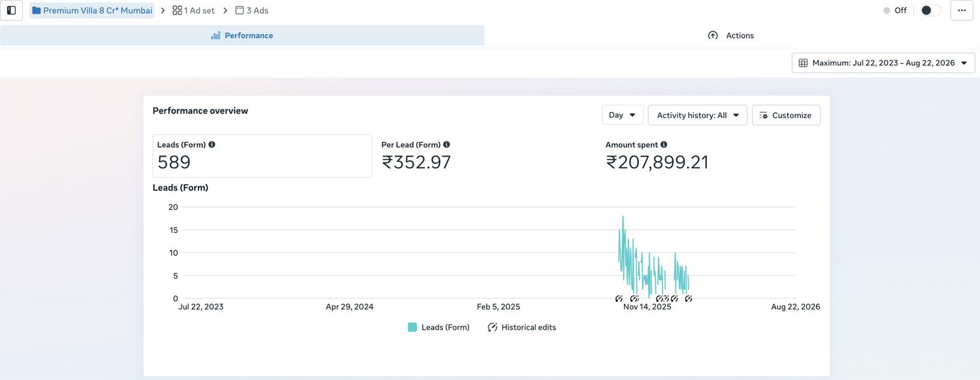Image resolution: width=980 pixels, height=380 pixels.
Task: Click the Jul 22, 2023 axis label
Action: point(201,307)
